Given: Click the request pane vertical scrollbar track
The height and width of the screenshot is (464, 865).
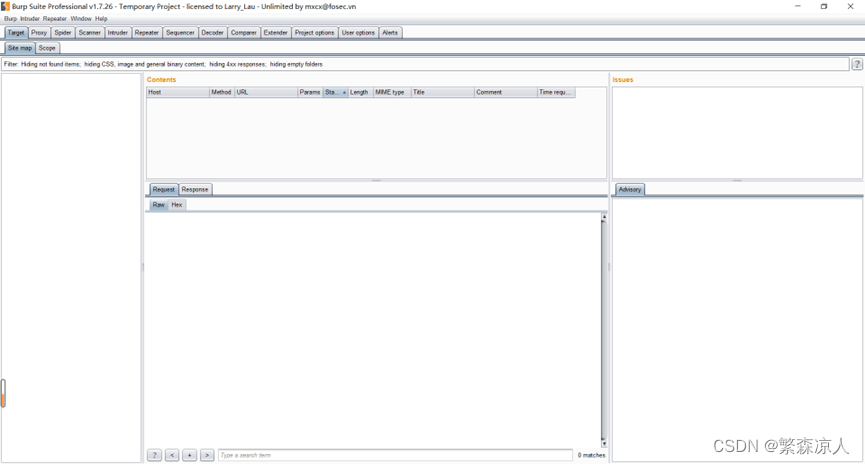Looking at the screenshot, I should pyautogui.click(x=604, y=330).
